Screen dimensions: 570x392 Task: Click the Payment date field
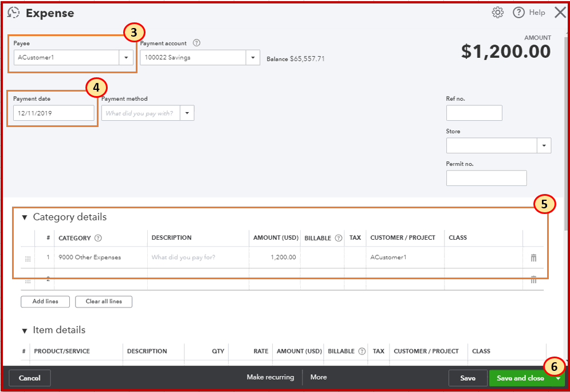(x=54, y=113)
